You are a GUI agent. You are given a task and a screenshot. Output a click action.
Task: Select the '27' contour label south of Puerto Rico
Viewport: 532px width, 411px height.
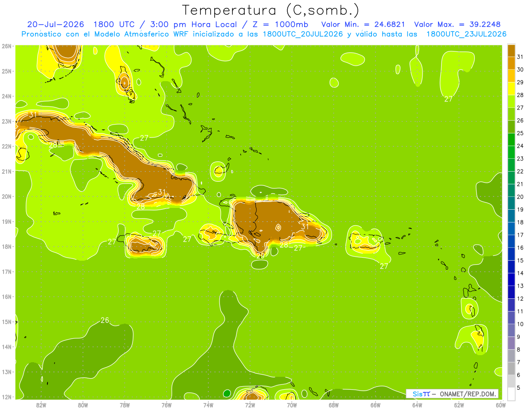click(x=384, y=266)
